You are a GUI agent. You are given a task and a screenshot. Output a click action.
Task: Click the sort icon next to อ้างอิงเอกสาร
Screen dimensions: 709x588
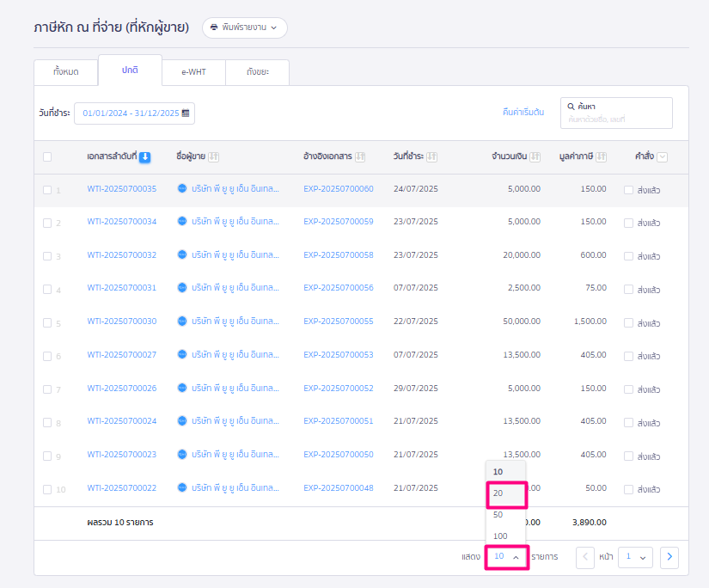pos(360,157)
